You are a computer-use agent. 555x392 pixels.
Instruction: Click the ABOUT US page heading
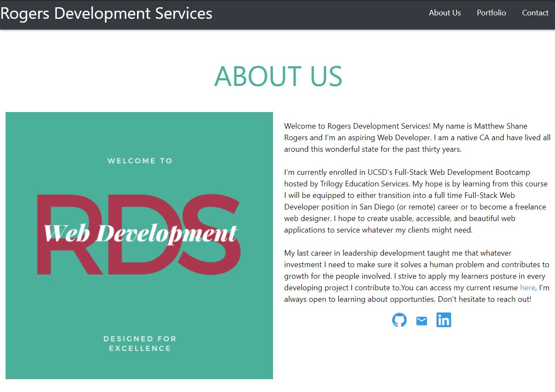tap(278, 77)
